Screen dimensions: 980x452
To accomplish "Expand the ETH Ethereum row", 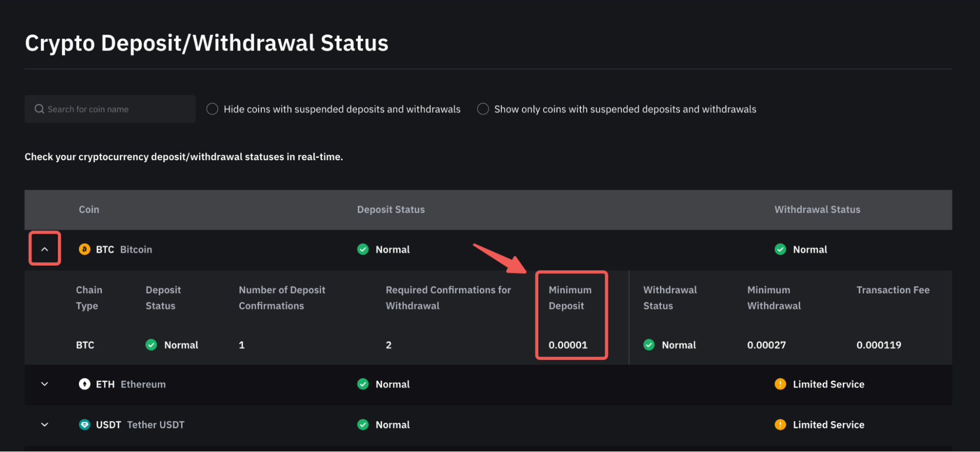I will point(45,384).
